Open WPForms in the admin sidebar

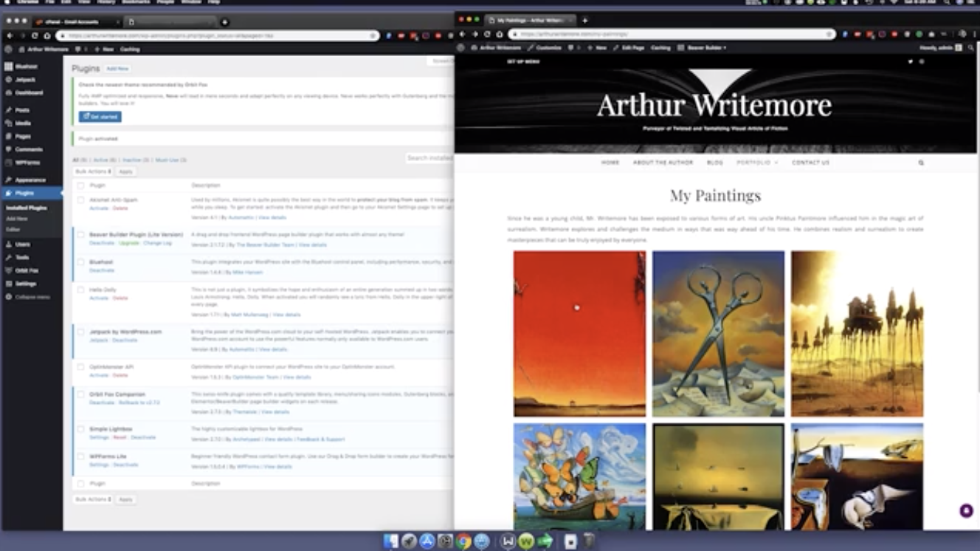pos(27,162)
